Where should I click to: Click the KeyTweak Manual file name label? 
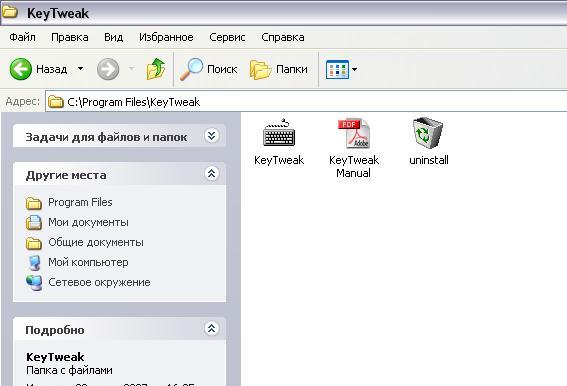354,166
